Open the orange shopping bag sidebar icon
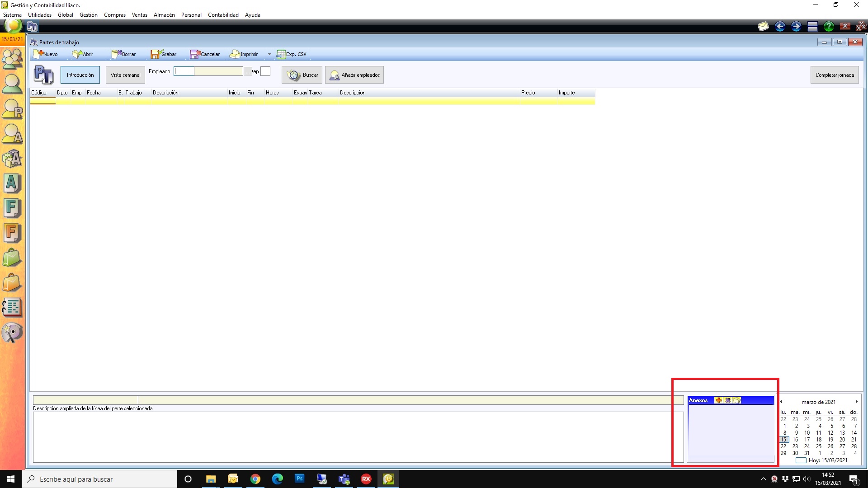This screenshot has height=488, width=868. pos(12,283)
